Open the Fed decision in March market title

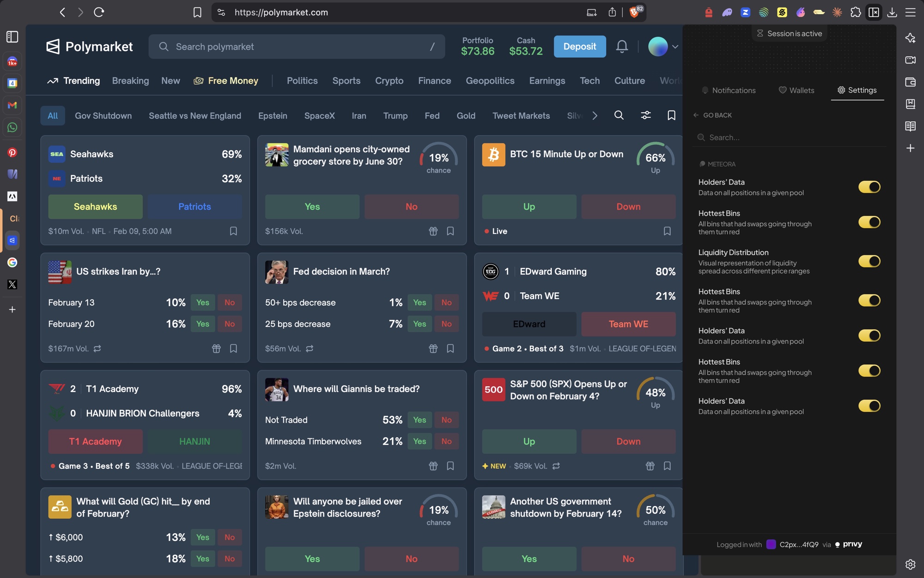[341, 271]
